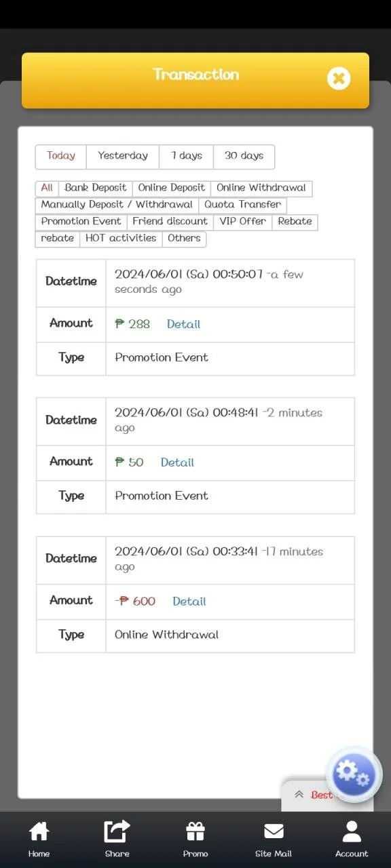Filter by Bank Deposit type
Viewport: 391px width, 868px height.
(96, 188)
